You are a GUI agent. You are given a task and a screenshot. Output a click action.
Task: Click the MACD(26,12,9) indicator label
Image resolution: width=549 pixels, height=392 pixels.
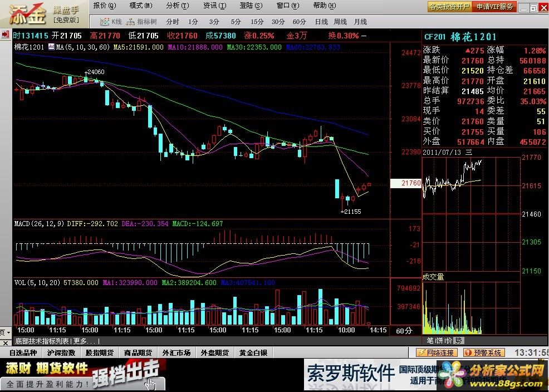[x=40, y=223]
